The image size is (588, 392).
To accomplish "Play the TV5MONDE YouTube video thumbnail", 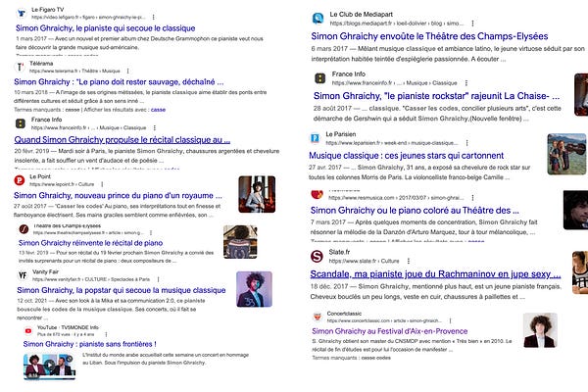I will tap(50, 366).
